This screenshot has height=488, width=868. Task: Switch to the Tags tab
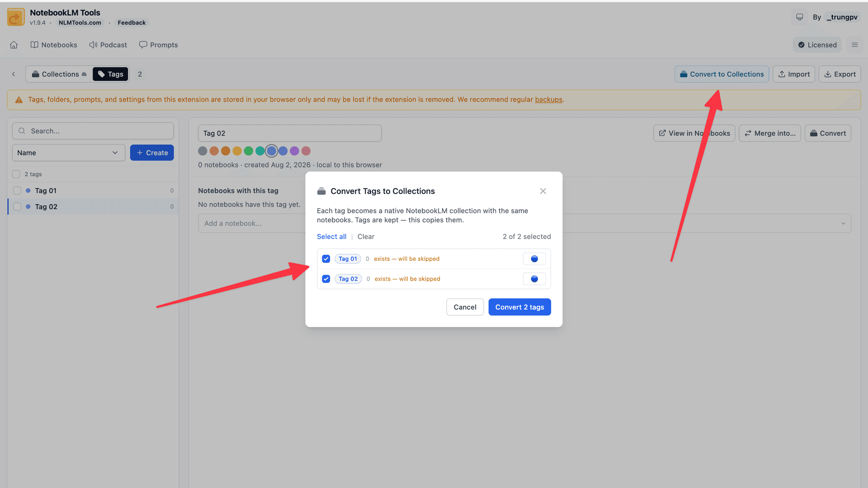click(x=111, y=74)
